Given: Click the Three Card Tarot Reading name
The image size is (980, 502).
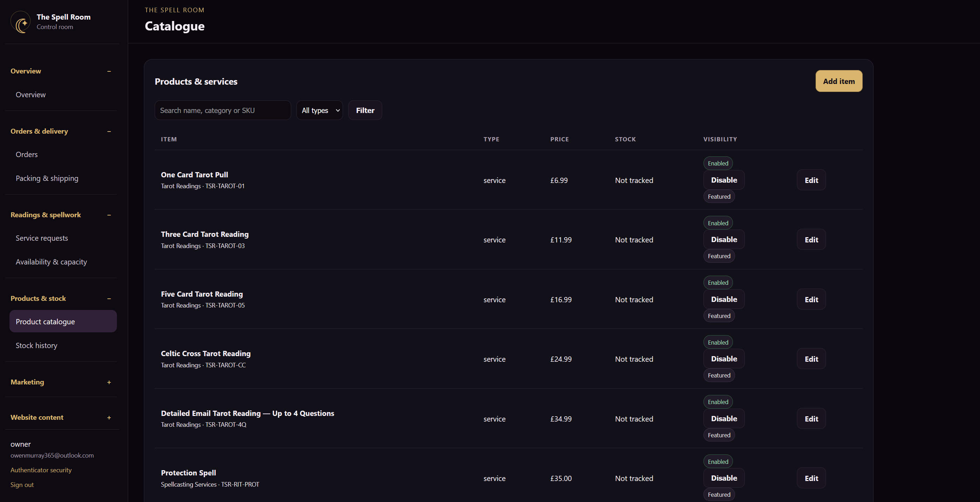Looking at the screenshot, I should [205, 234].
